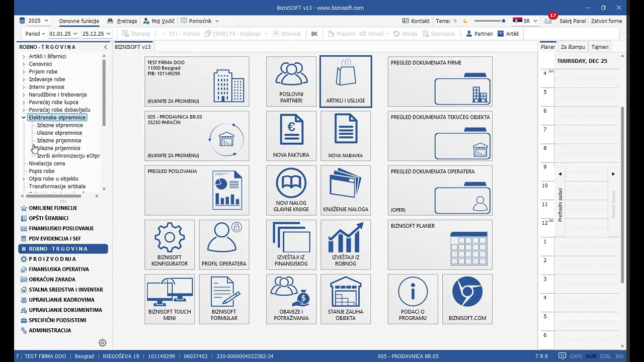Open the Biznisoft Planer calendar tile
This screenshot has height=362, width=644.
[x=440, y=244]
